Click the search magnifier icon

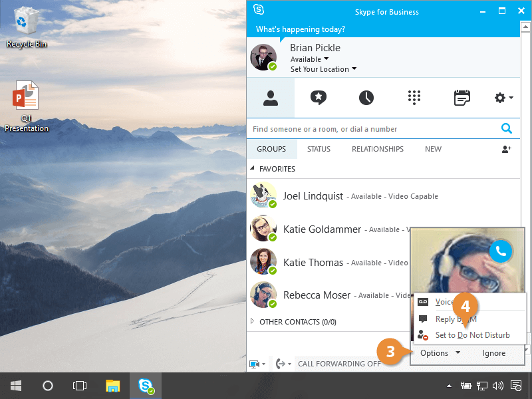(x=506, y=129)
